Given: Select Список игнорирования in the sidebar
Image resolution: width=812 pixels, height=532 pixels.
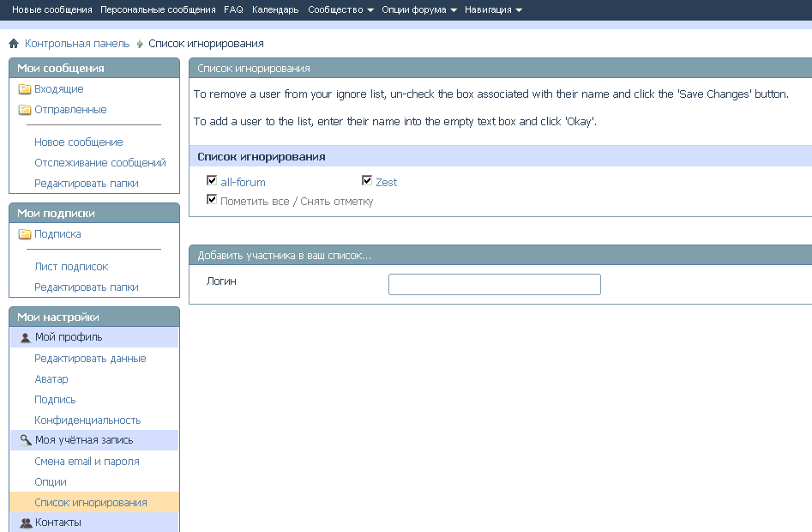Looking at the screenshot, I should (91, 503).
